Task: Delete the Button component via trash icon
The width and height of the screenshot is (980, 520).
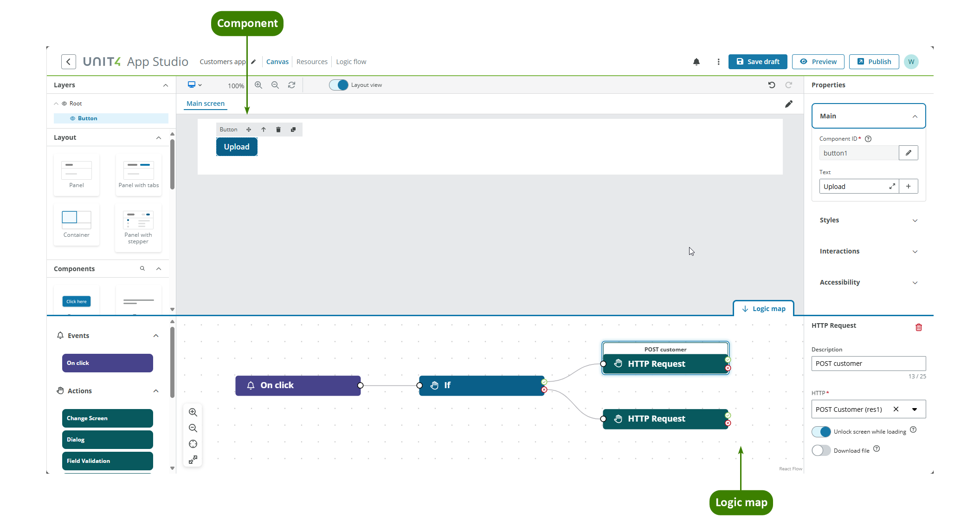Action: click(278, 130)
